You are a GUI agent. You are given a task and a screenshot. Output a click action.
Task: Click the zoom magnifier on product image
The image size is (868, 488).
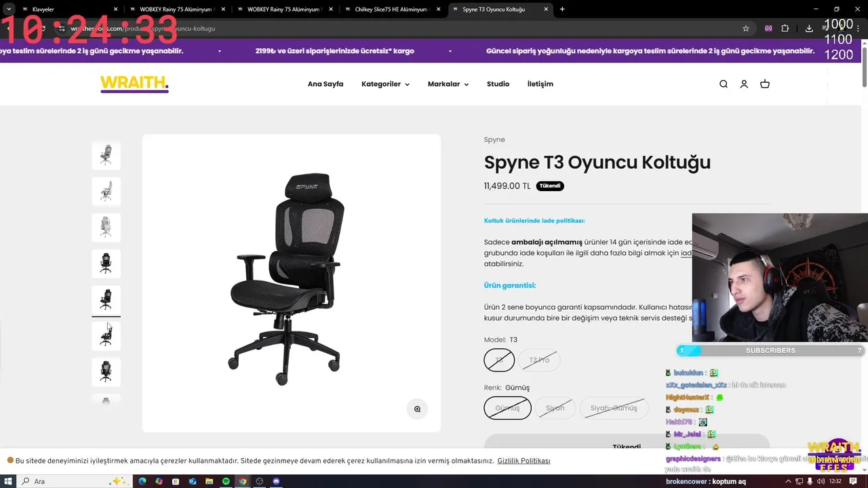click(417, 409)
